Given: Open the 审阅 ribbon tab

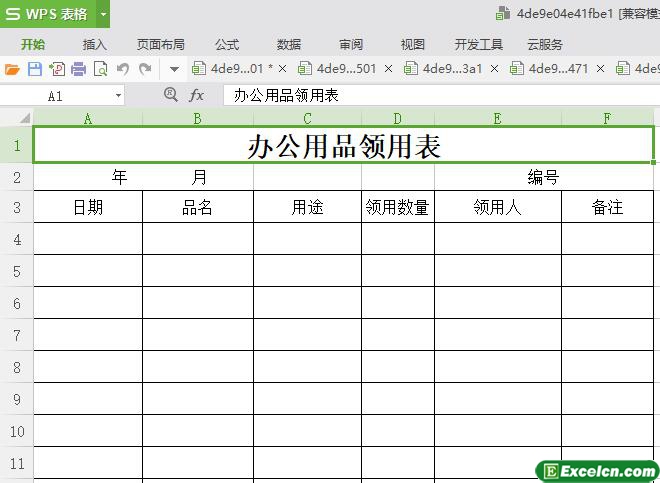Looking at the screenshot, I should pyautogui.click(x=351, y=44).
